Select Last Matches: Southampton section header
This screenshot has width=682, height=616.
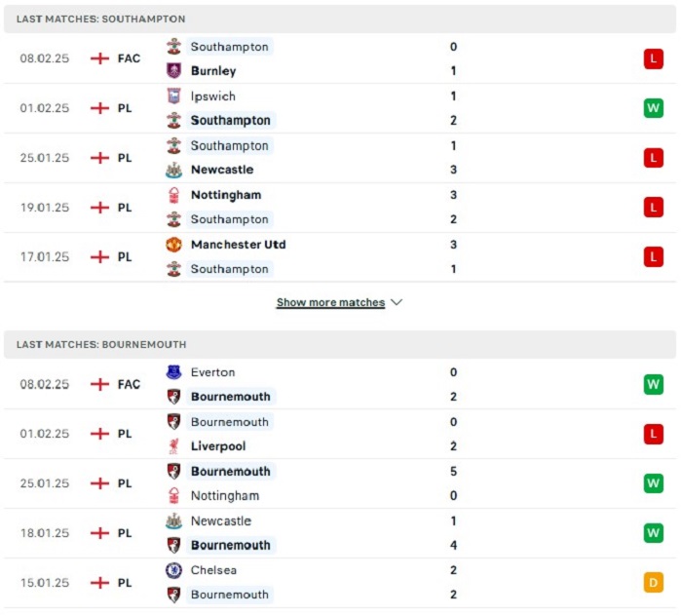pos(340,19)
